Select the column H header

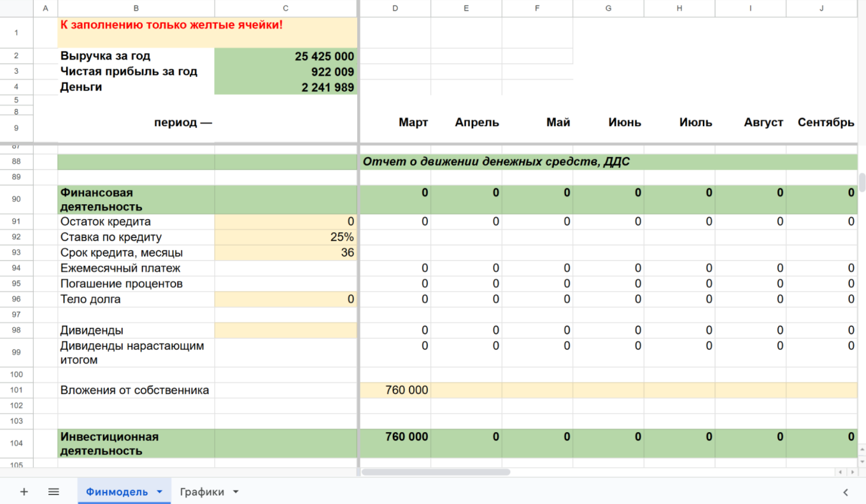click(679, 8)
